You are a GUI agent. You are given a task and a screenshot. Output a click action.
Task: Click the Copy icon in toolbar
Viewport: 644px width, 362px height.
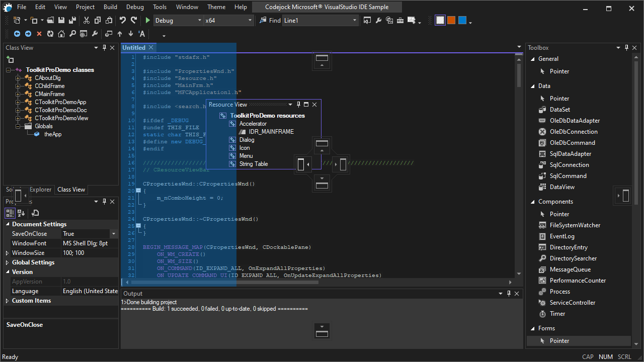point(98,21)
